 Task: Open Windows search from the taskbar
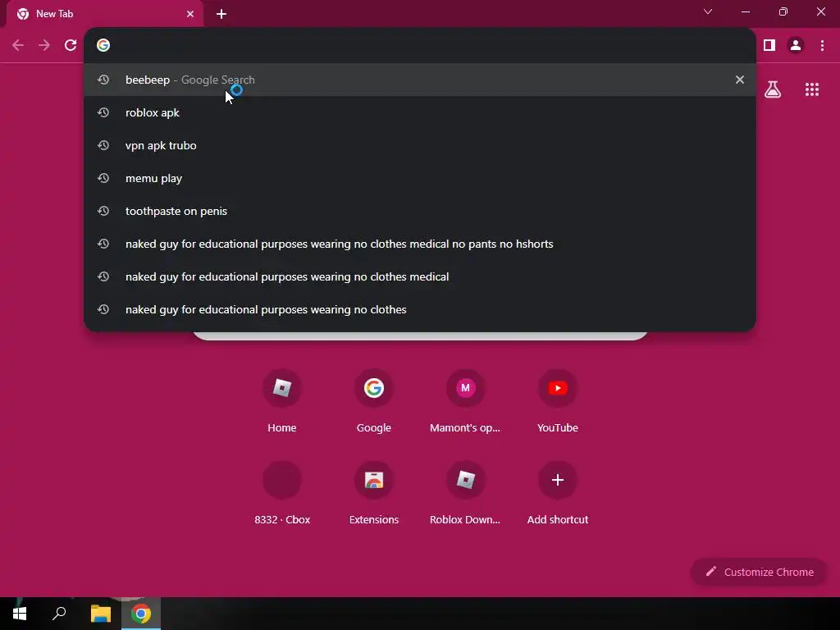[x=59, y=614]
